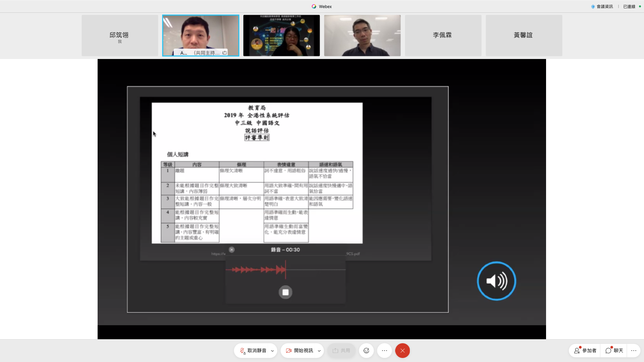Close the recording panel with X icon
Viewport: 644px width, 362px height.
click(231, 250)
